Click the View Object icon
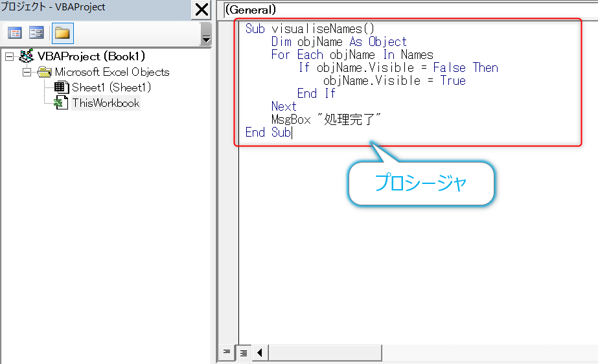The width and height of the screenshot is (598, 364). point(36,32)
